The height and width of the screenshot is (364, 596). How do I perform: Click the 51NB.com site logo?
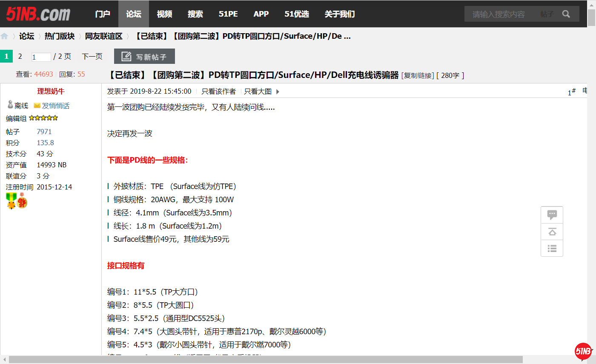point(38,14)
